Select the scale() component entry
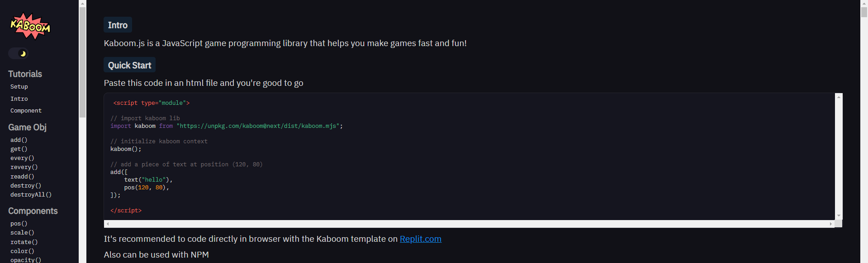Viewport: 868px width, 263px height. [22, 232]
